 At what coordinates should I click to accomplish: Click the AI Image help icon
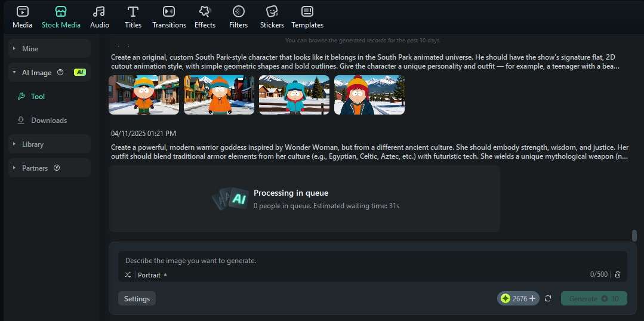pyautogui.click(x=60, y=72)
